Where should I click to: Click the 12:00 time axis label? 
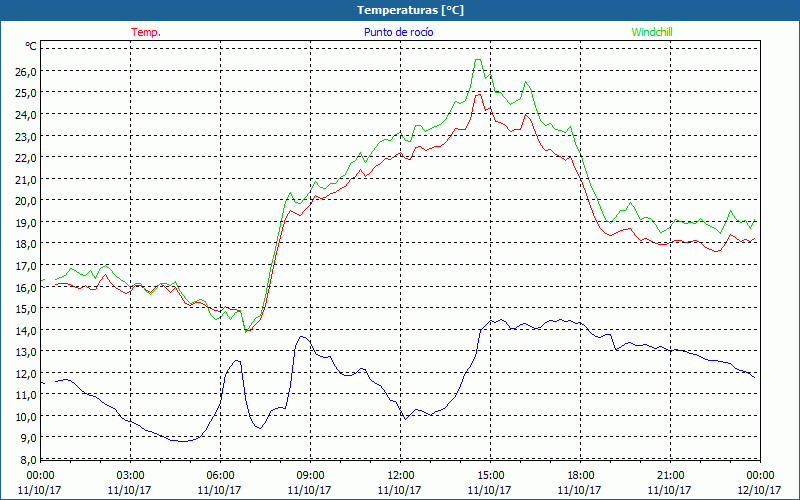pyautogui.click(x=401, y=476)
